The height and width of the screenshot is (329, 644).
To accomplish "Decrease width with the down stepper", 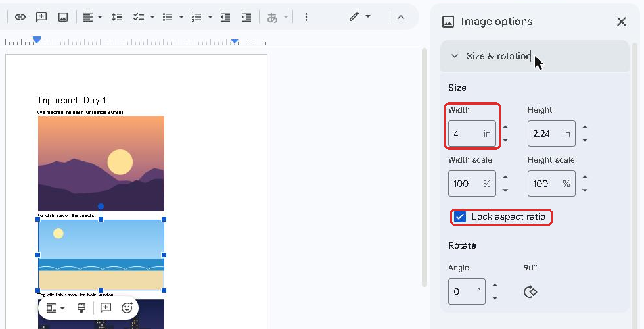I will 505,140.
